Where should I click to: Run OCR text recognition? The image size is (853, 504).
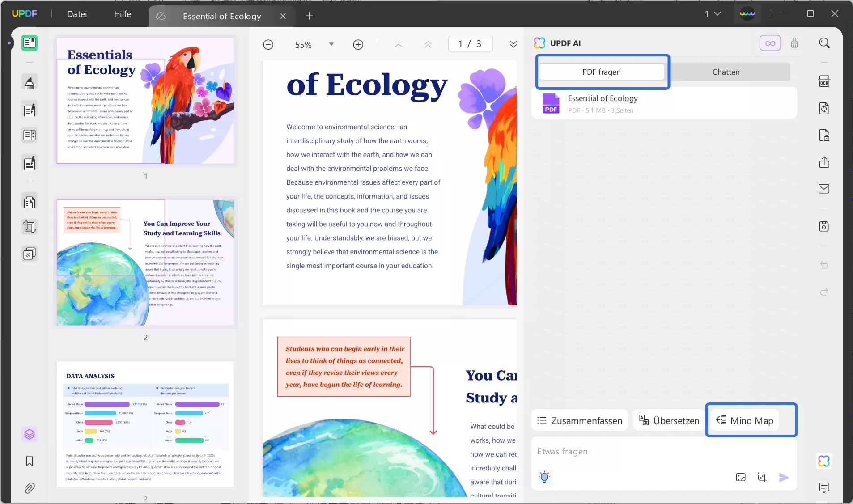[824, 81]
